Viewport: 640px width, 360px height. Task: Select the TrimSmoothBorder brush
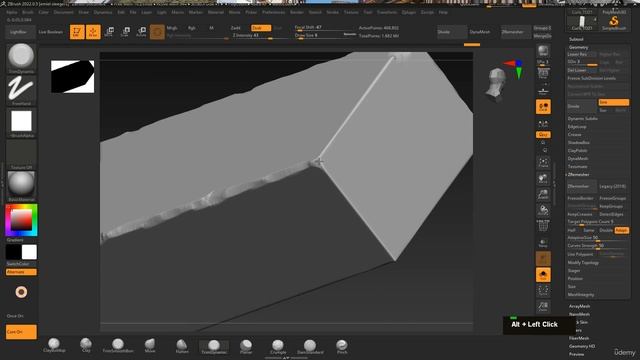coord(118,345)
